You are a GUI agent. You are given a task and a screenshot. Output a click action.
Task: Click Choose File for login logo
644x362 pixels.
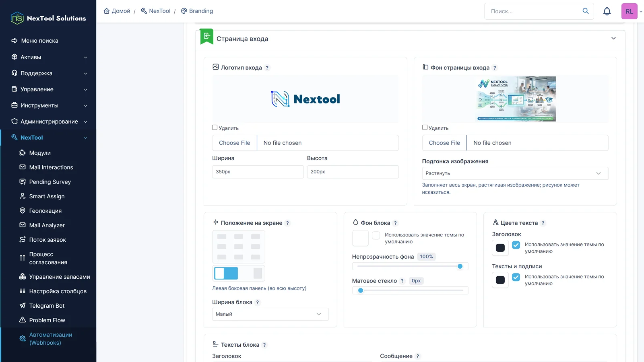click(x=235, y=143)
